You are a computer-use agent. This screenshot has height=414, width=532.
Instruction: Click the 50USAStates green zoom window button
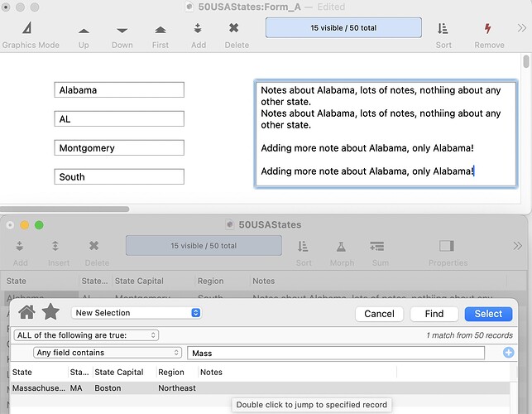pos(39,225)
